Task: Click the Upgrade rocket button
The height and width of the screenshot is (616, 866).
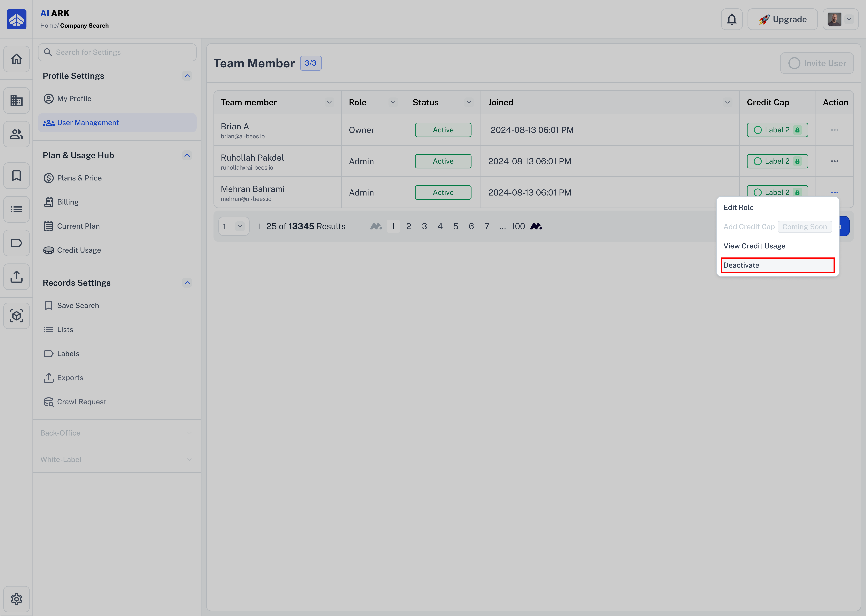Action: coord(783,19)
